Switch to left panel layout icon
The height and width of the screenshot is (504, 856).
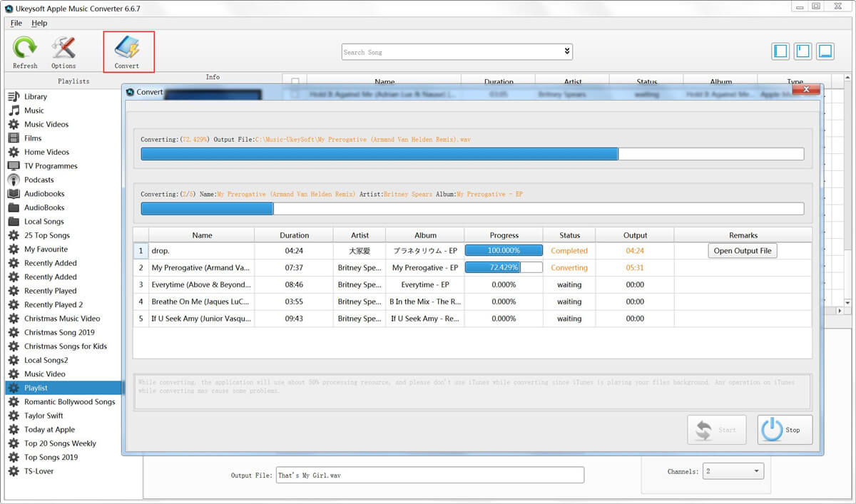[x=781, y=51]
